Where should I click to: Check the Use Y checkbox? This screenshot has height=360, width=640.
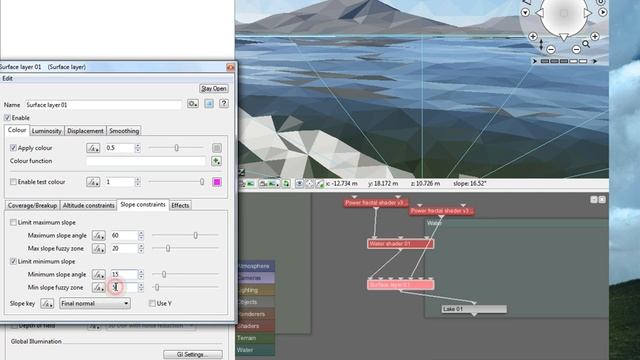click(x=152, y=304)
